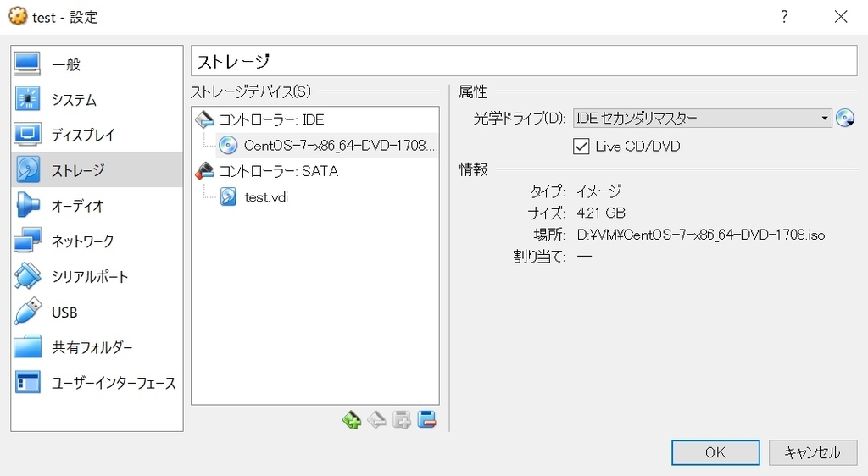
Task: Select コントローラー: IDE in storage tree
Action: pyautogui.click(x=315, y=119)
